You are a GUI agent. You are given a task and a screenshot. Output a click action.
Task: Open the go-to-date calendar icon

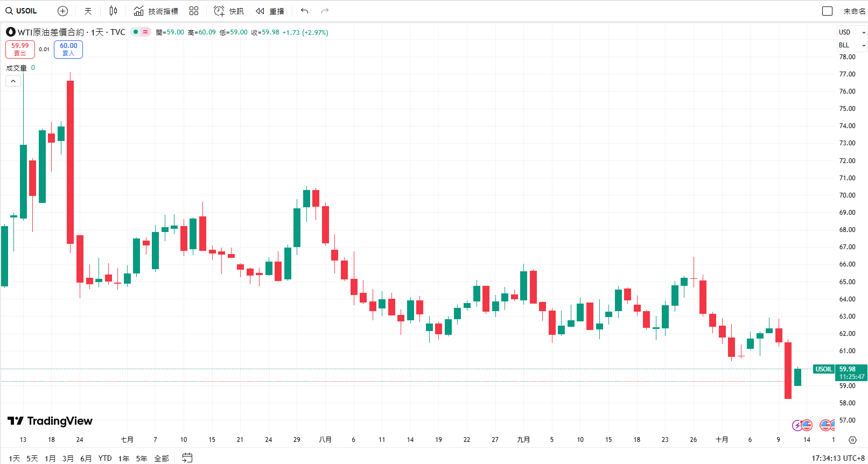(187, 458)
